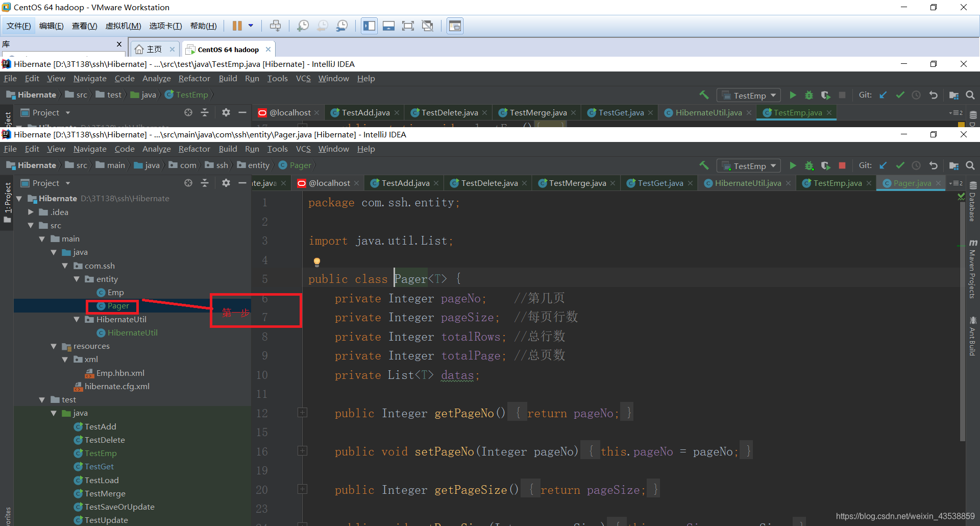The width and height of the screenshot is (980, 526).
Task: Open Analyze menu in back IDEA window
Action: (x=156, y=78)
